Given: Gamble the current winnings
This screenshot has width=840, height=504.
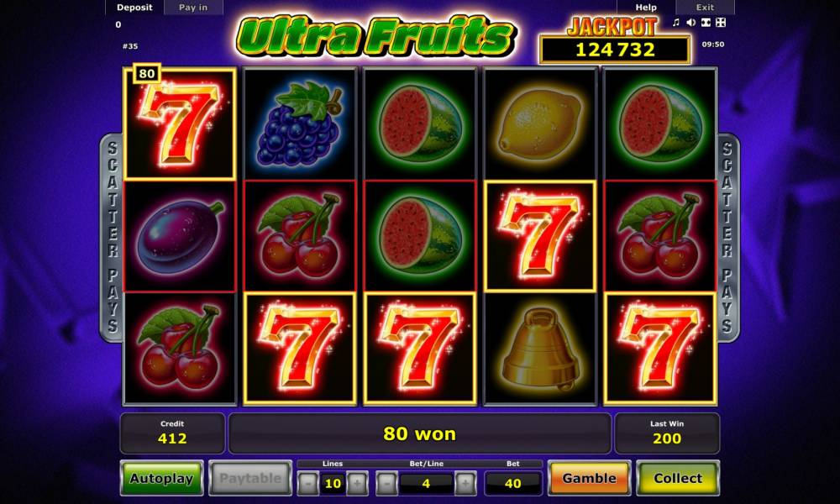Looking at the screenshot, I should [x=590, y=478].
